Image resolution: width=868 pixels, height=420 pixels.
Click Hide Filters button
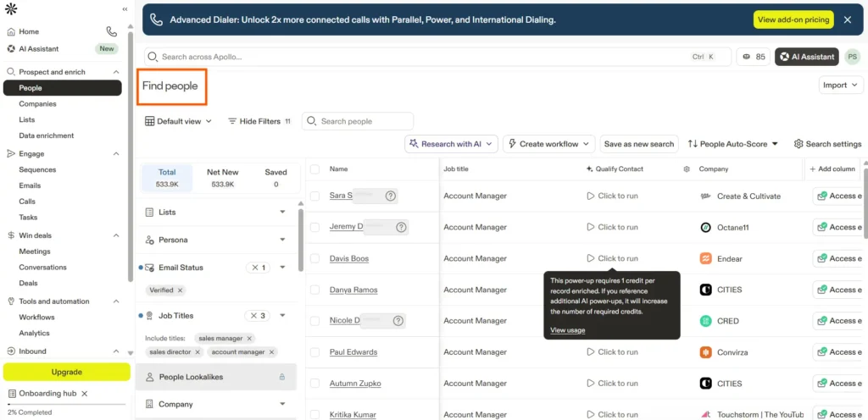[259, 121]
